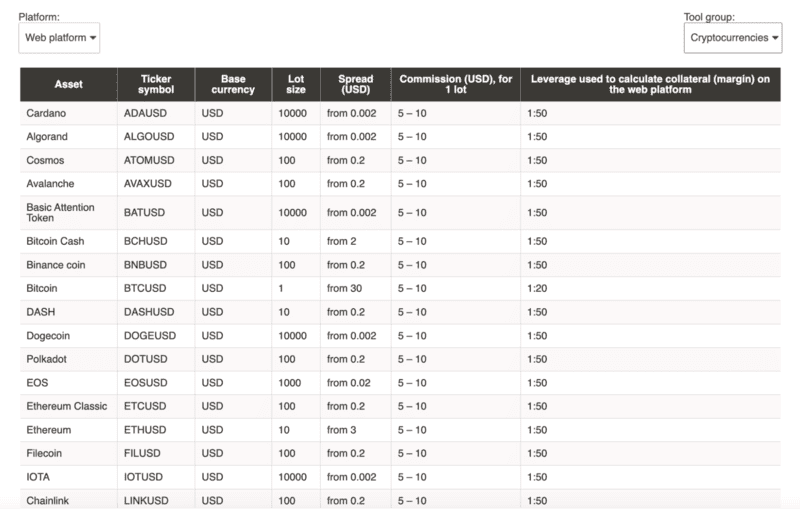Image resolution: width=800 pixels, height=509 pixels.
Task: Select the Ethereum Classic asset cell
Action: coord(67,406)
